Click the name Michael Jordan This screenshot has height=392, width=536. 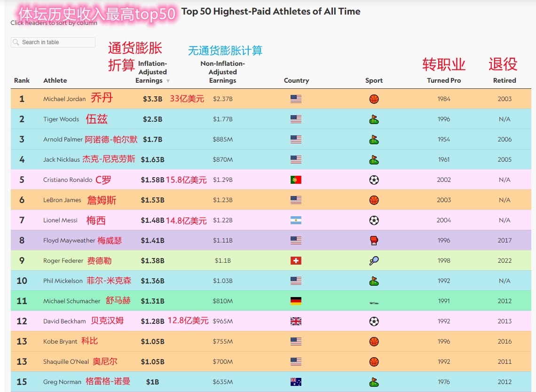(64, 99)
